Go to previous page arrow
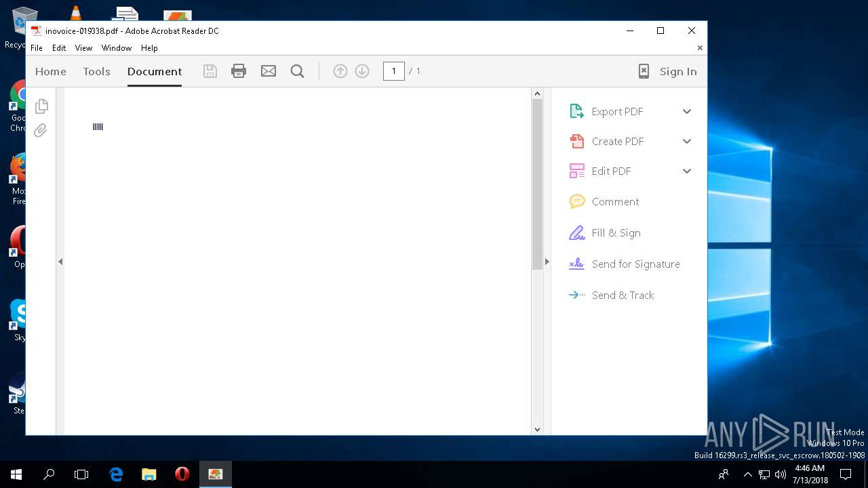Viewport: 868px width, 488px height. [340, 71]
